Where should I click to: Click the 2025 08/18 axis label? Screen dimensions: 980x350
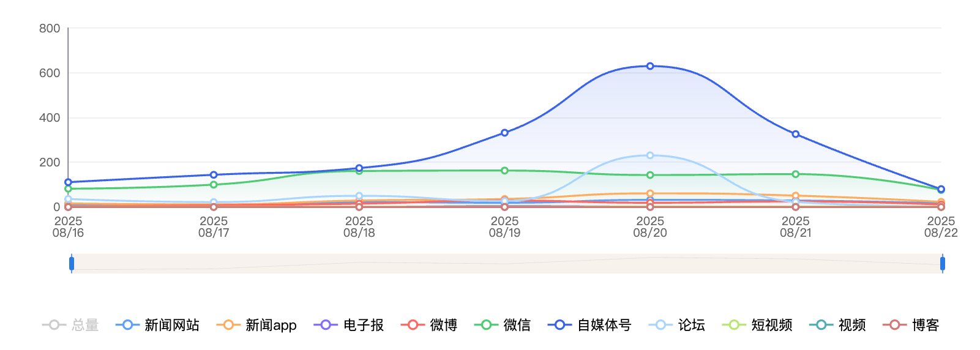359,227
